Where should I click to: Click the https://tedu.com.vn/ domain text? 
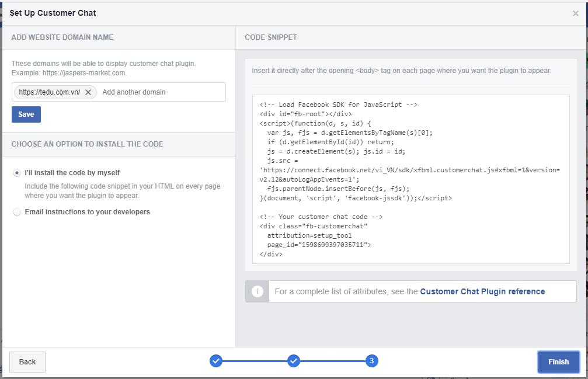click(x=50, y=92)
